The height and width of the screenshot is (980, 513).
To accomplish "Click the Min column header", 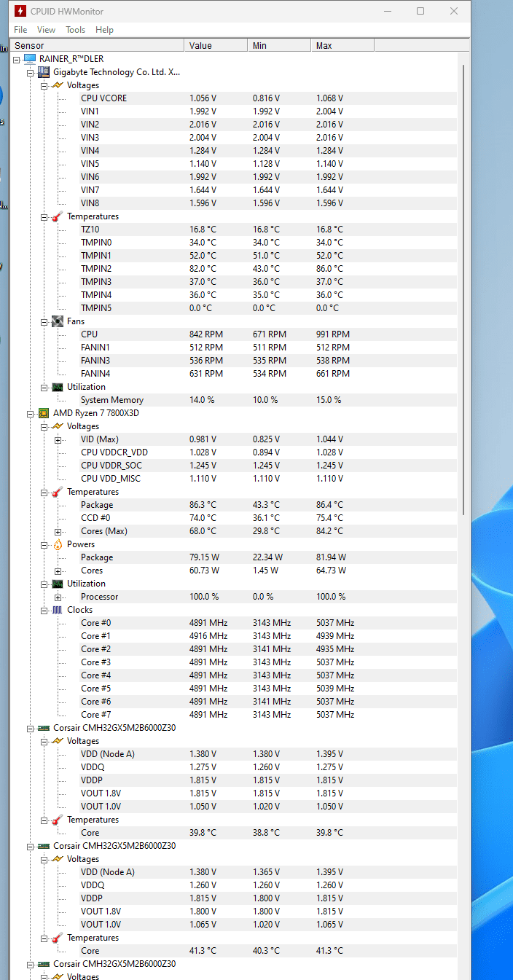I will tap(279, 45).
